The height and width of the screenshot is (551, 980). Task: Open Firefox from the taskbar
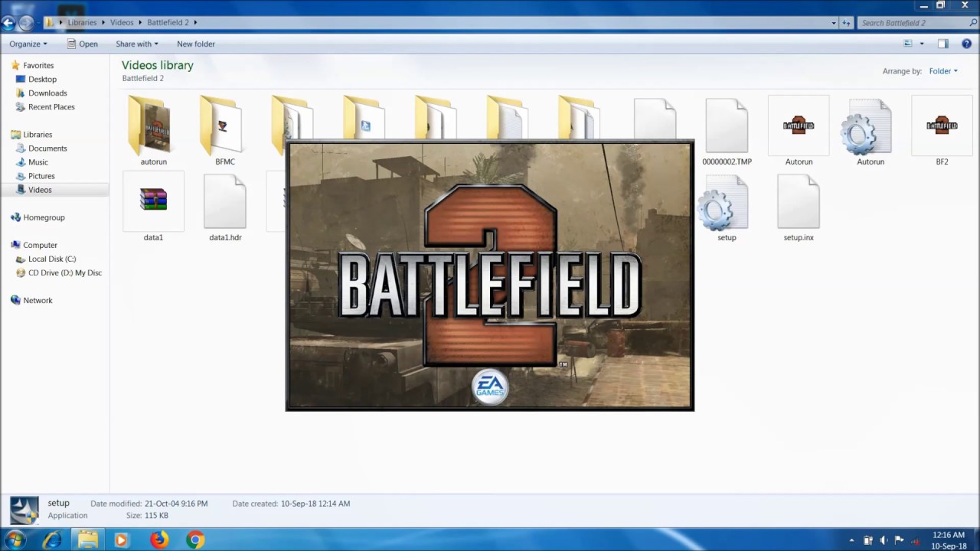(158, 540)
